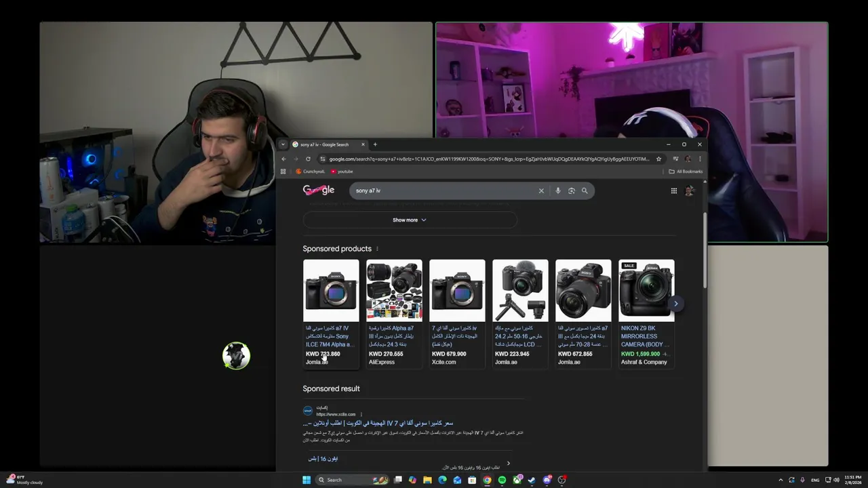Open the Chrome profile avatar in toolbar

pos(688,159)
